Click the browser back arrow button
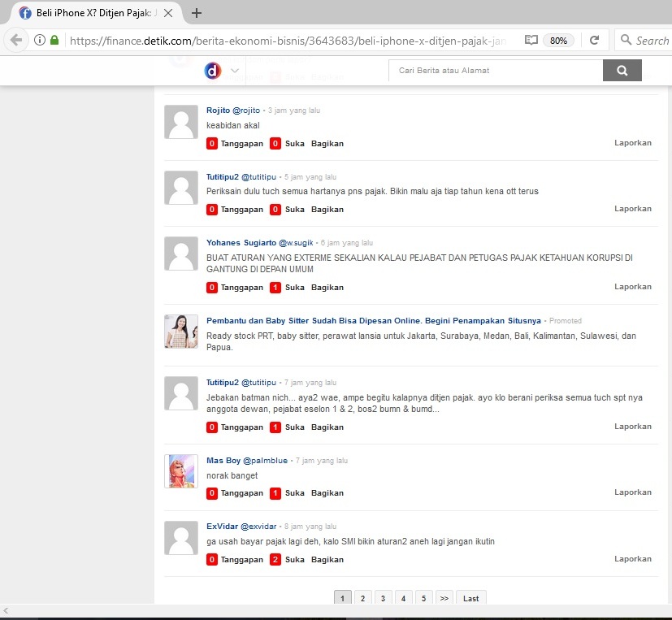This screenshot has height=620, width=672. point(16,40)
